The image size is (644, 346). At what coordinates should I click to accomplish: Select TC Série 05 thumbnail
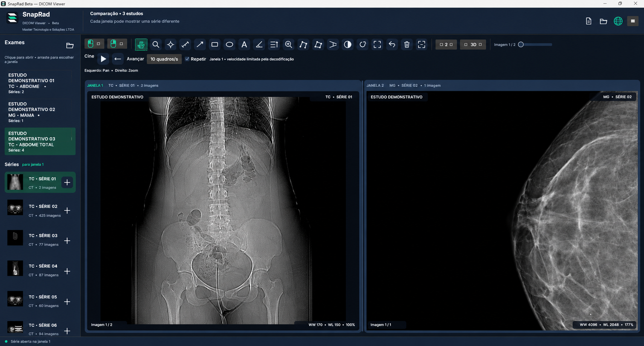(x=15, y=299)
